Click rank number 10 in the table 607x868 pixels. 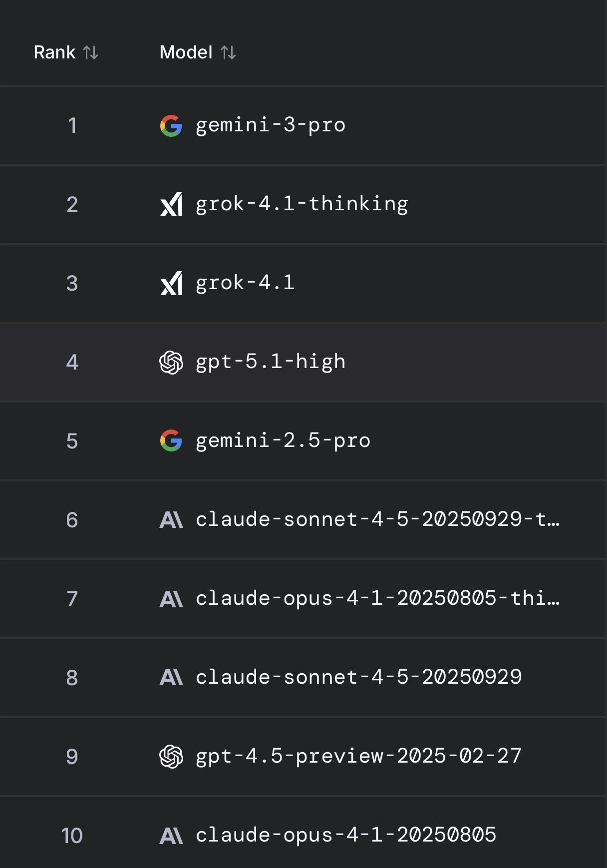click(x=72, y=836)
